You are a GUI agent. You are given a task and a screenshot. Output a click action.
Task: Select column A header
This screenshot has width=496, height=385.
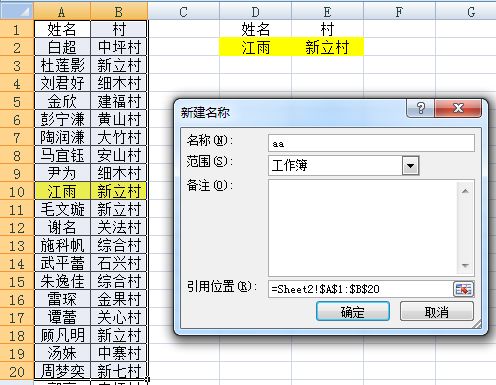pos(62,12)
